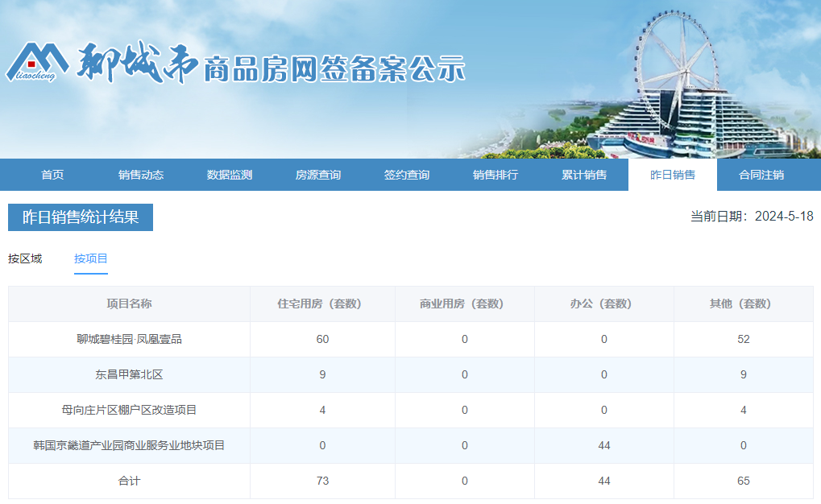Image resolution: width=821 pixels, height=504 pixels.
Task: Go to 销售动态 in navigation bar
Action: pos(141,175)
